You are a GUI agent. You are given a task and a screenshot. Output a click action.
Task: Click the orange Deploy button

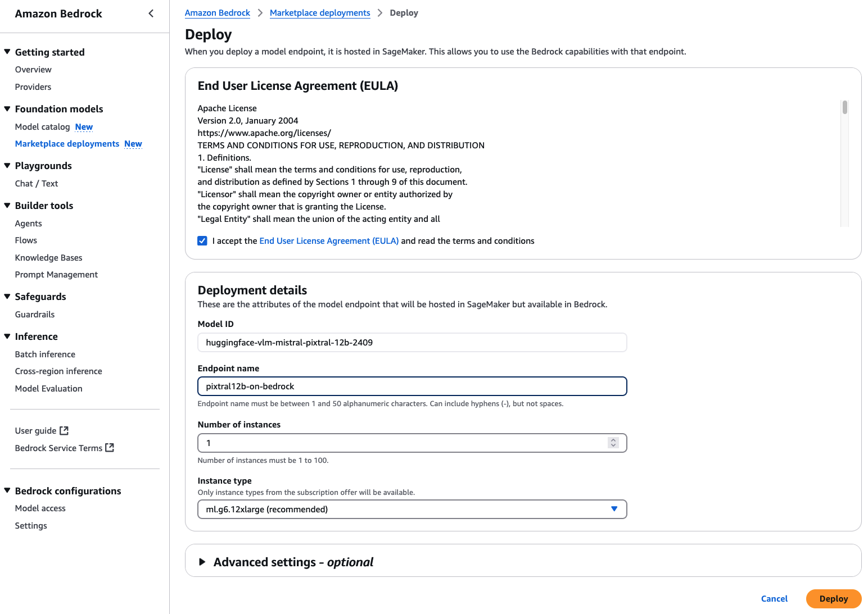[x=833, y=599]
